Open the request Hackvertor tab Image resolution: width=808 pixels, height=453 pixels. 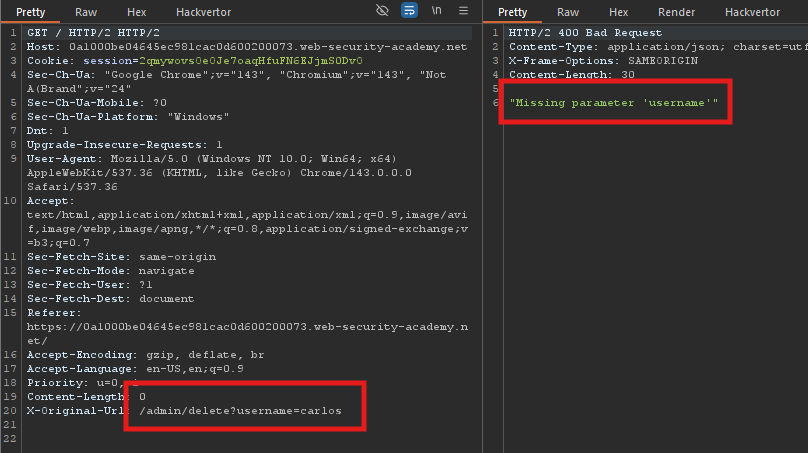[204, 12]
